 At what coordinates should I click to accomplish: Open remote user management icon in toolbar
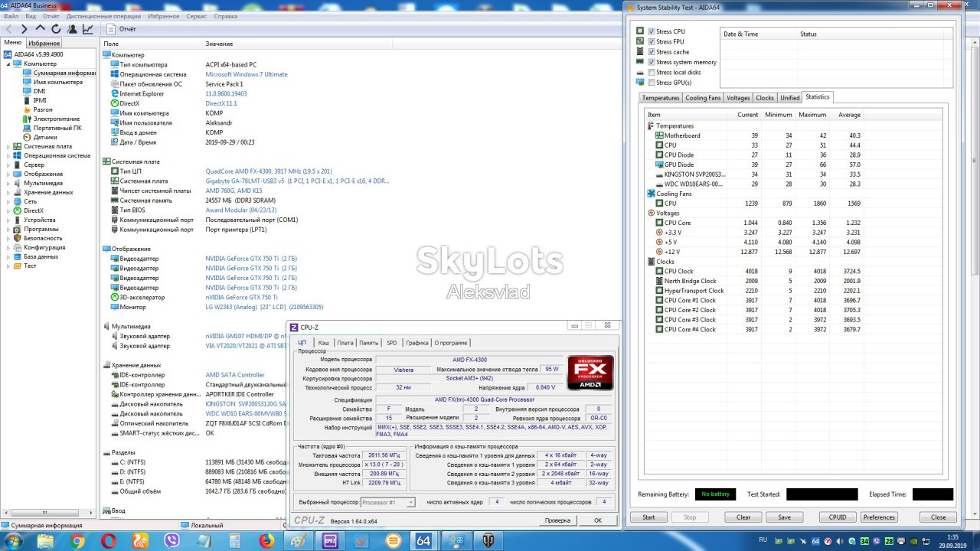(x=72, y=29)
